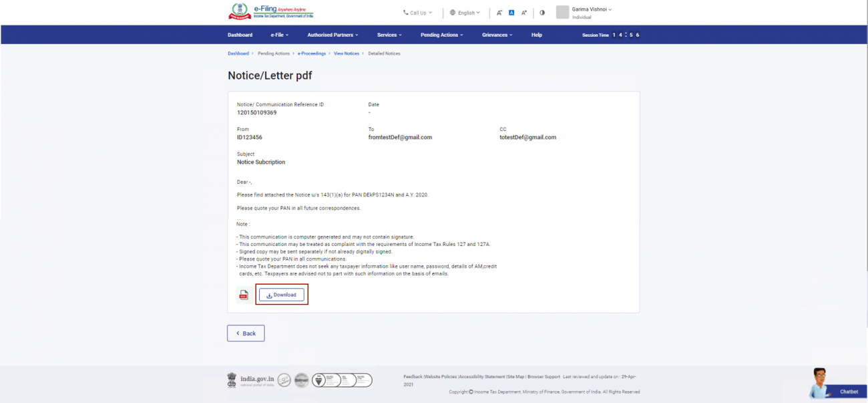Increase font size using A+ icon
868x403 pixels.
(524, 12)
